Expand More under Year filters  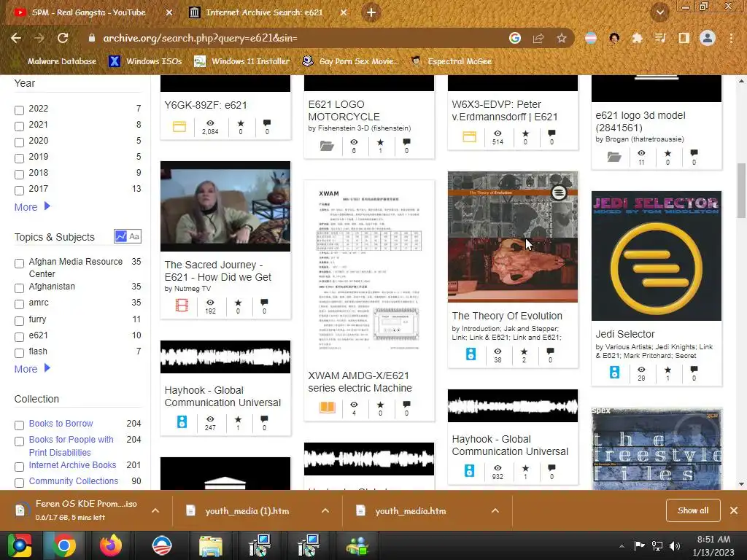click(x=32, y=207)
